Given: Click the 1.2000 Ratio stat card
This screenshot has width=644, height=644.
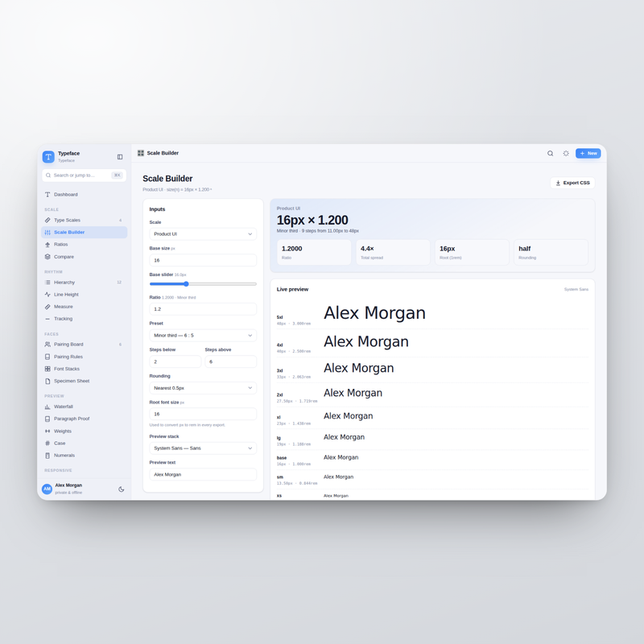Looking at the screenshot, I should [x=314, y=252].
